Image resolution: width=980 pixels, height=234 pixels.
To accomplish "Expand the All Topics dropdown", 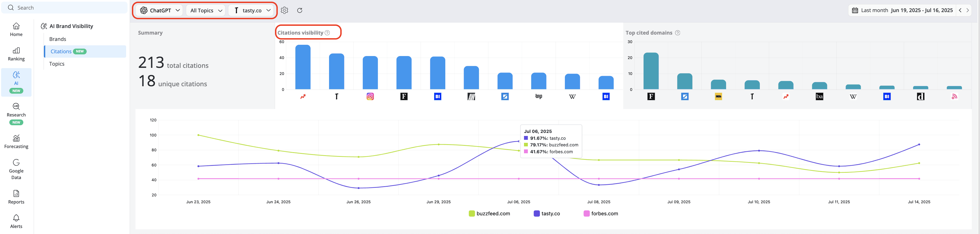I will point(206,10).
